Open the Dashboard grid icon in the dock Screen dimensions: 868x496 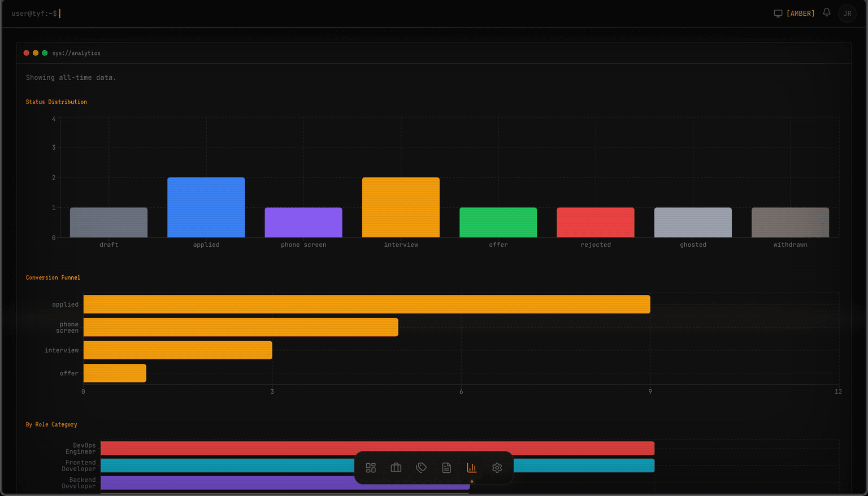point(371,468)
